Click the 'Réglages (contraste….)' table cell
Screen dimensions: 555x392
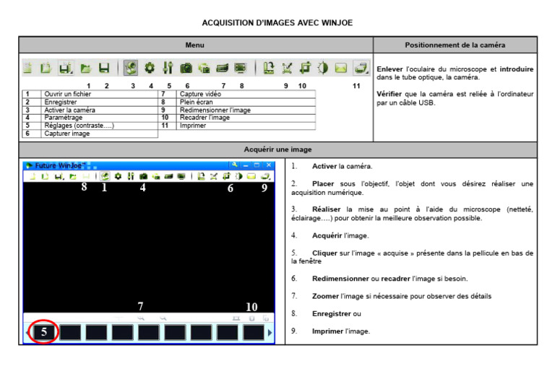click(x=100, y=126)
